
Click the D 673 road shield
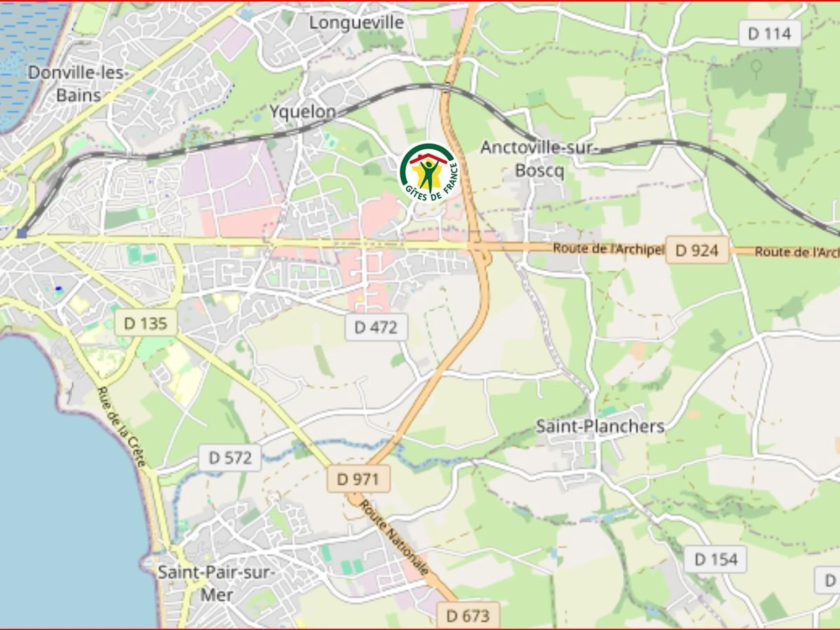click(x=468, y=615)
